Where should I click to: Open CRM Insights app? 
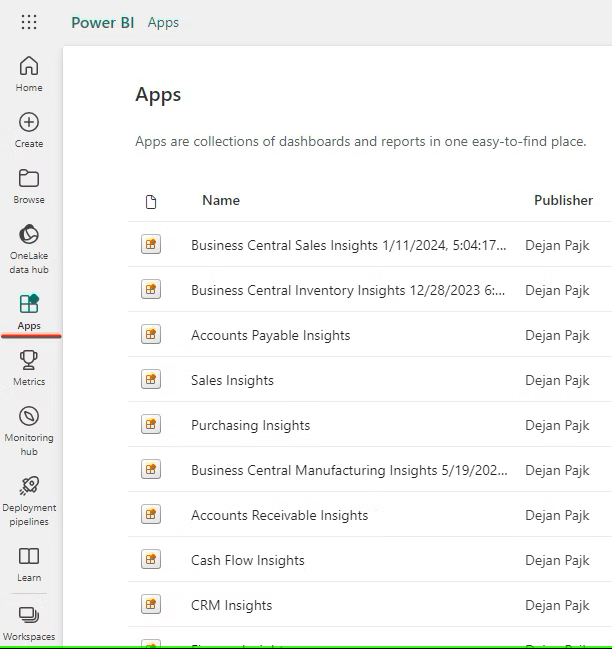pos(231,606)
